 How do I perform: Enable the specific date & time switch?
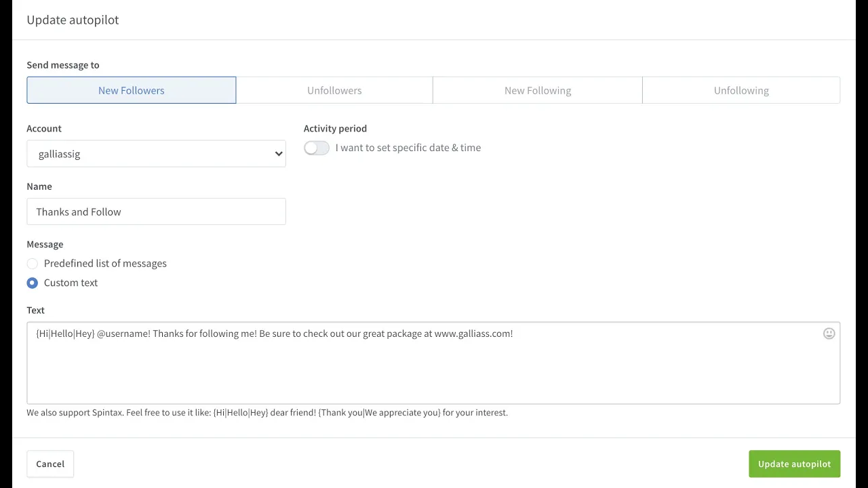click(x=317, y=148)
